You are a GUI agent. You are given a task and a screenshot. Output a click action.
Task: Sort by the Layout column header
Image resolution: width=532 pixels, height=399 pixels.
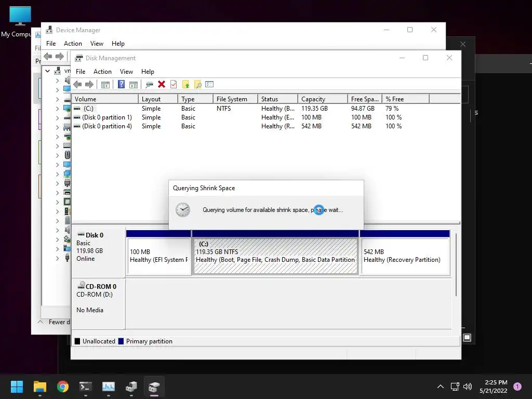tap(158, 99)
